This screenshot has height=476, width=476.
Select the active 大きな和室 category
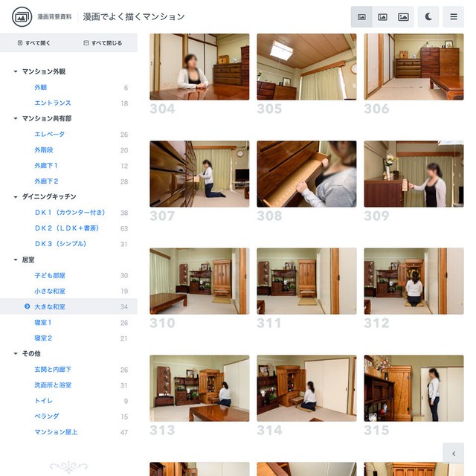coord(68,306)
